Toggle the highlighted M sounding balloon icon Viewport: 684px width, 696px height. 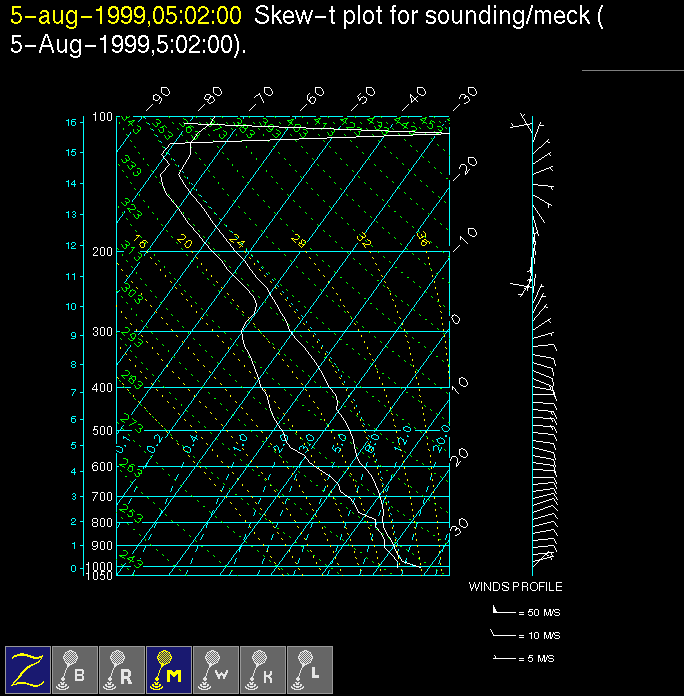(168, 669)
